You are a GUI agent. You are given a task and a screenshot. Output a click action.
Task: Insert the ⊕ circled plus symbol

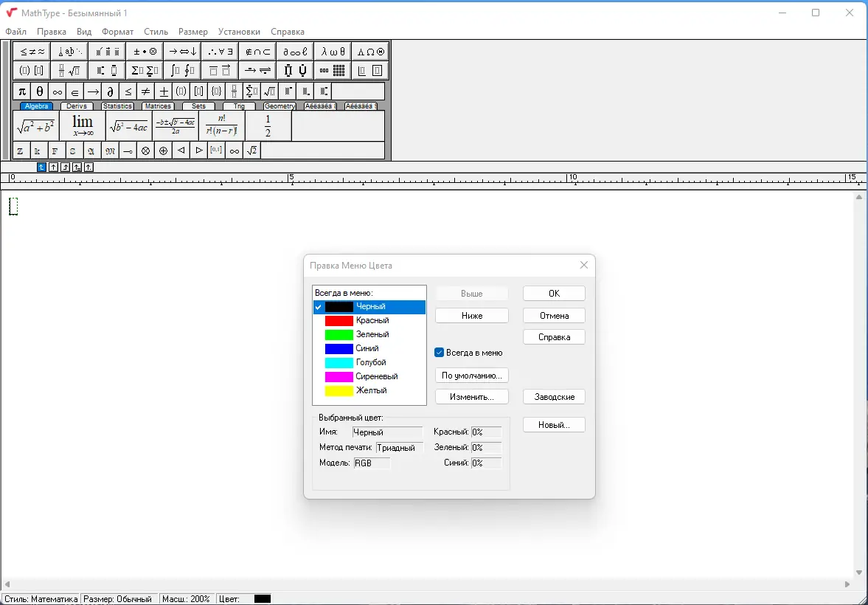coord(163,151)
